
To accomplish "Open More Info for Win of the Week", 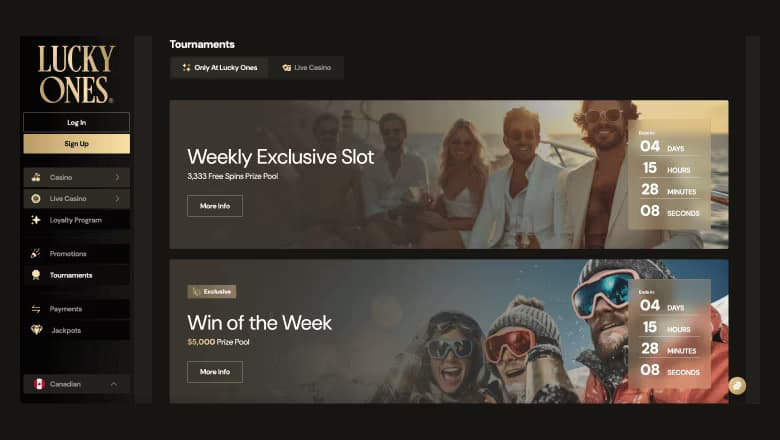I will pyautogui.click(x=215, y=372).
